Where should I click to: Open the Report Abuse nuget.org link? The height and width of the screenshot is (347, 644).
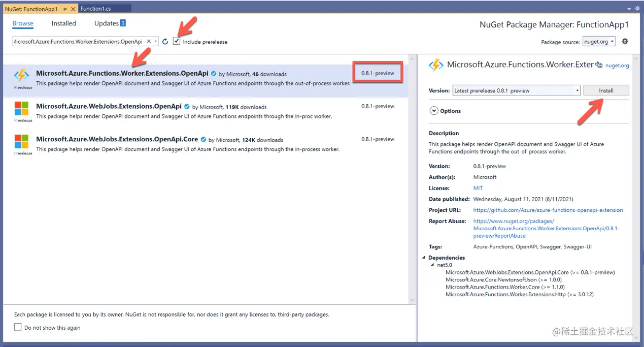pyautogui.click(x=546, y=229)
